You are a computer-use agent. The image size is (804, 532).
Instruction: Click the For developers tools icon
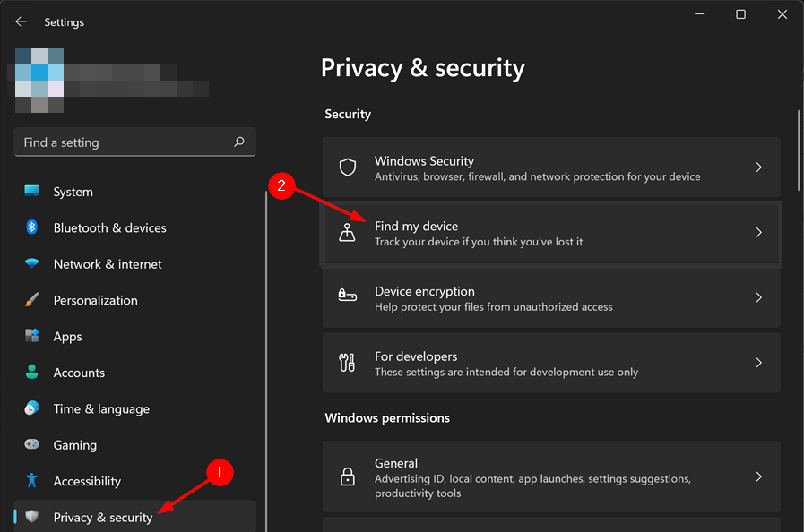click(x=347, y=363)
